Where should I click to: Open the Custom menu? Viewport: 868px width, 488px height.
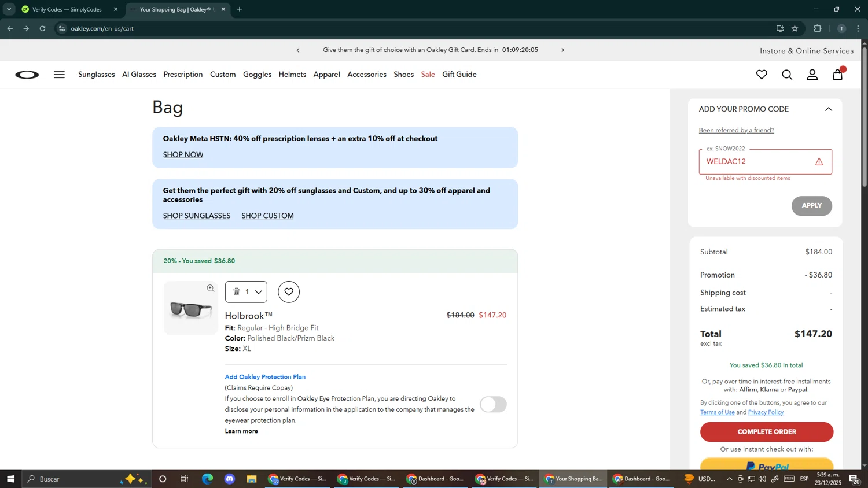pyautogui.click(x=223, y=75)
